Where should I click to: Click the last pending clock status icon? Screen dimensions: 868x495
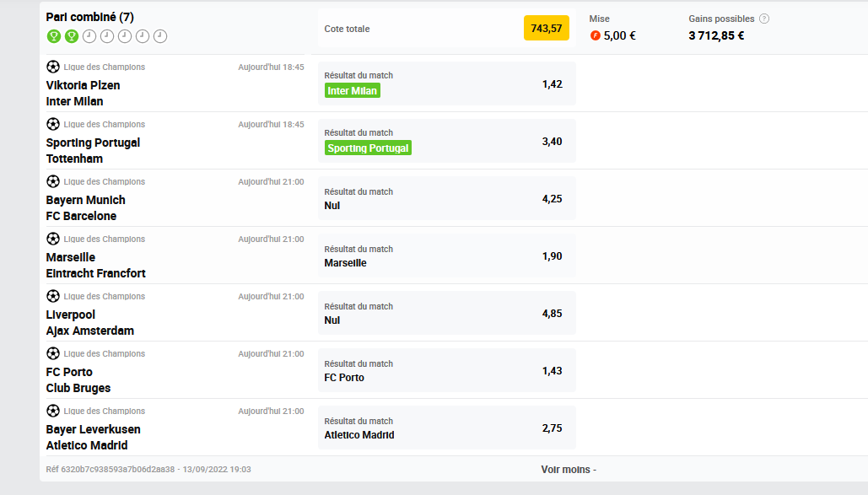[x=160, y=36]
